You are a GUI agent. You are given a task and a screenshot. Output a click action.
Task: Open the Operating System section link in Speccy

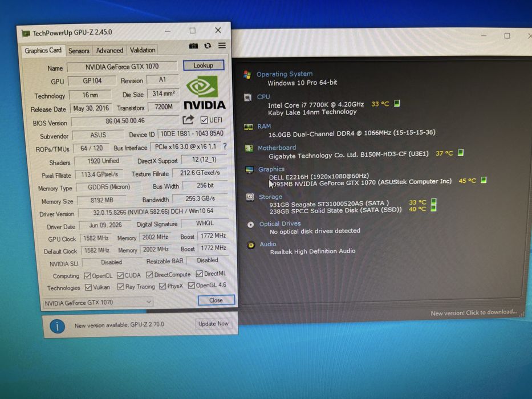(285, 74)
